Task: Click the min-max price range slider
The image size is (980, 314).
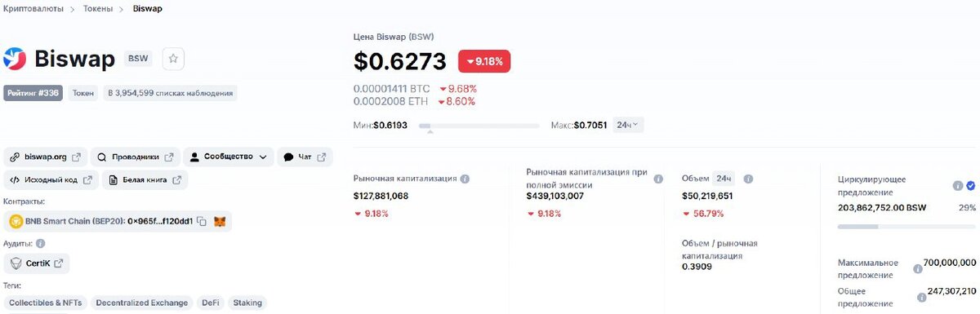Action: click(479, 126)
